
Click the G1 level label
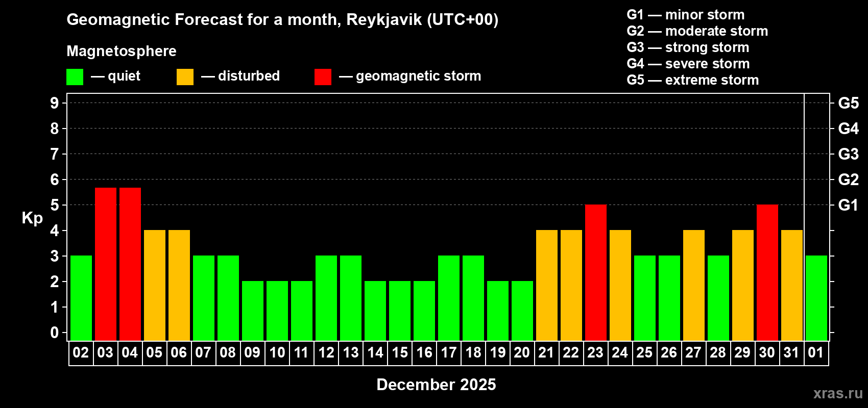[x=848, y=205]
